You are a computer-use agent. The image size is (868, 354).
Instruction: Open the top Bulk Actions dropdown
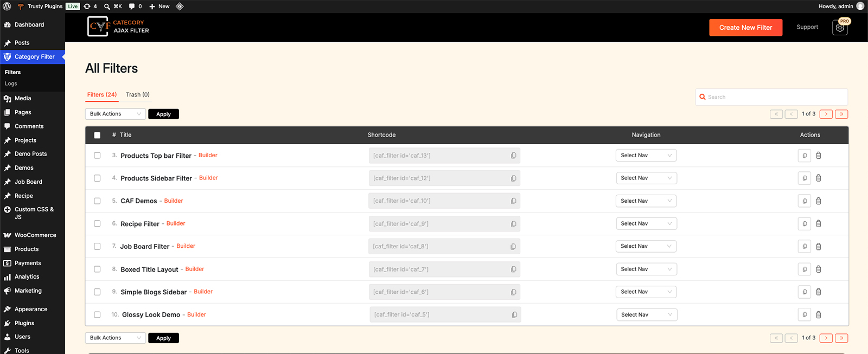116,114
